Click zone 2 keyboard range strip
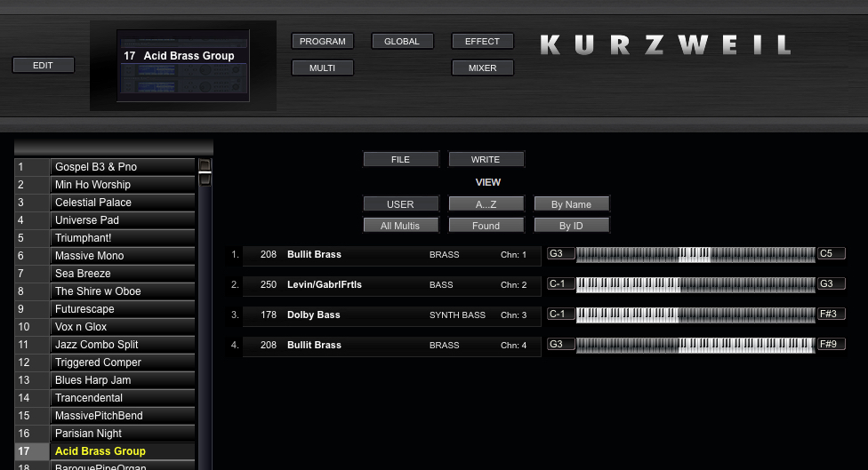This screenshot has height=470, width=868. pos(695,285)
